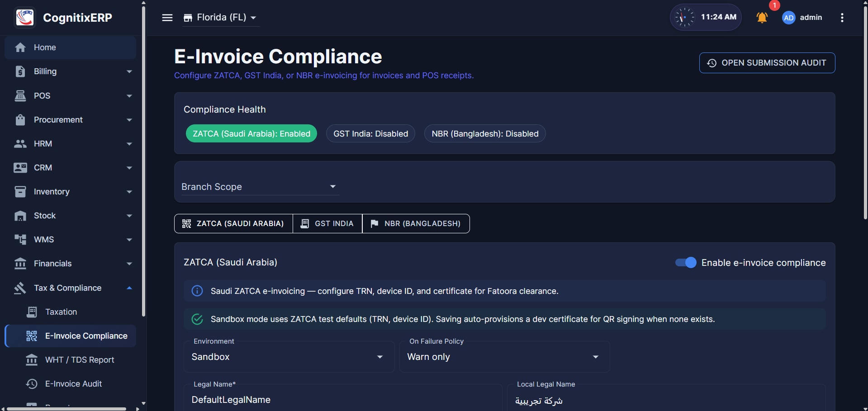Click the sidebar vertical scrollbar
Image resolution: width=868 pixels, height=411 pixels.
click(143, 161)
